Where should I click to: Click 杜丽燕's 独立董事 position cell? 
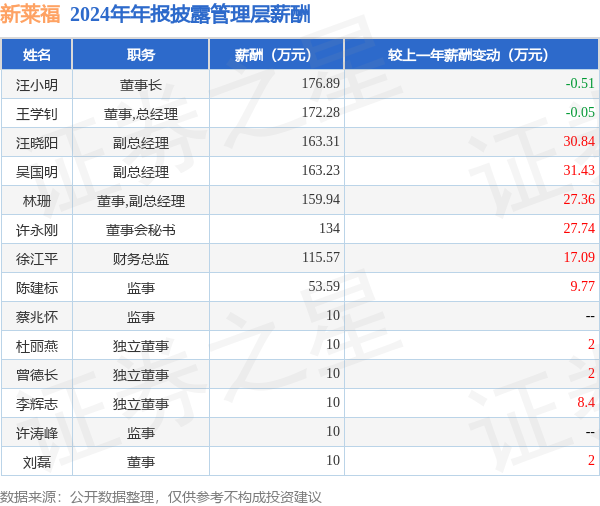[141, 346]
